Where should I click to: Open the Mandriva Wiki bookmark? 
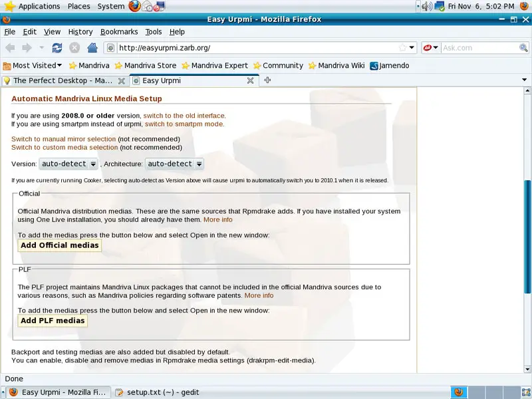click(336, 65)
